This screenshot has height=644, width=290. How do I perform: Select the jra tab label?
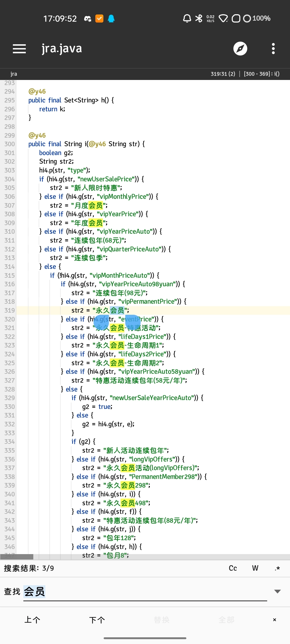[x=14, y=74]
